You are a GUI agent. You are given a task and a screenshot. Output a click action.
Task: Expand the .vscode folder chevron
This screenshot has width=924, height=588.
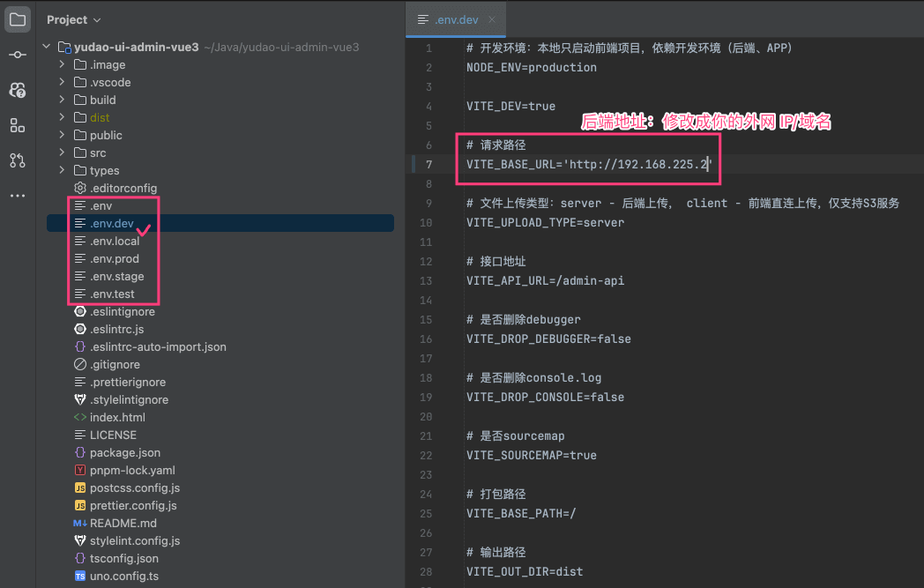(x=62, y=82)
